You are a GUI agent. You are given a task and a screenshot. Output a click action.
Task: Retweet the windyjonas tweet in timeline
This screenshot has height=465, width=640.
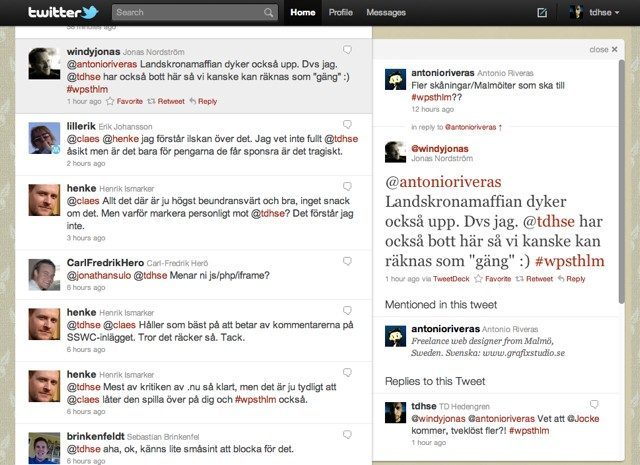click(x=166, y=101)
